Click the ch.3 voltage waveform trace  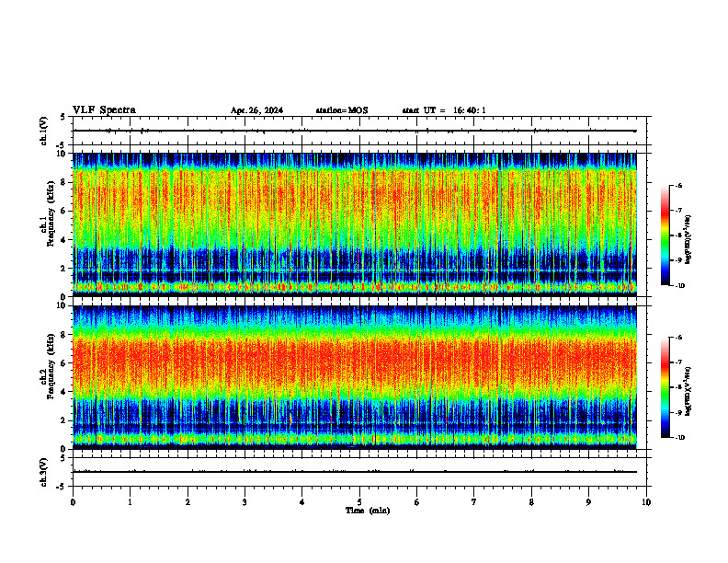[x=355, y=472]
